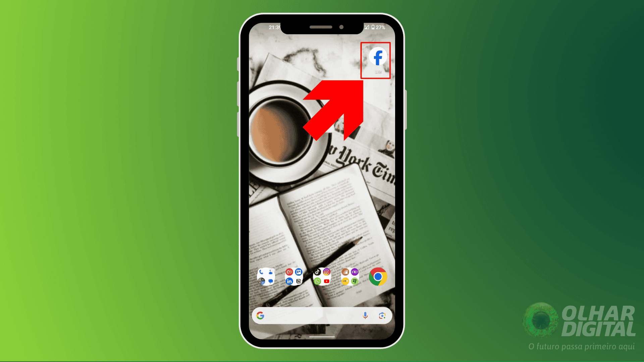
Task: Open the social media apps folder
Action: pos(322,276)
